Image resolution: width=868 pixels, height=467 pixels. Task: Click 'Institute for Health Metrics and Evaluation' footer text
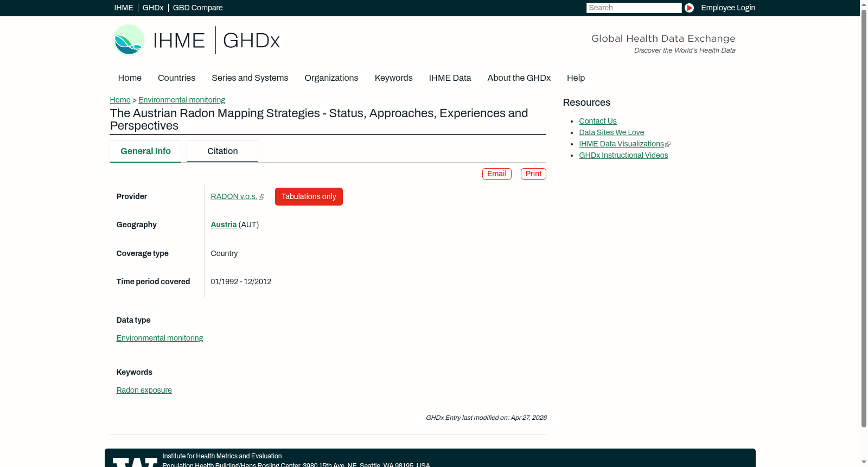pos(222,456)
